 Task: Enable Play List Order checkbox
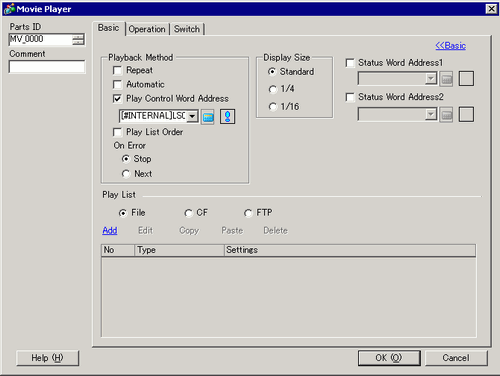coord(117,132)
